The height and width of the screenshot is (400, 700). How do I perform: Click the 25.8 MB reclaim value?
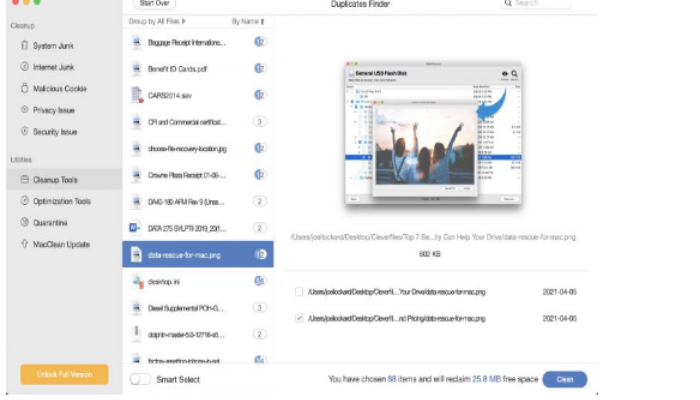coord(486,379)
